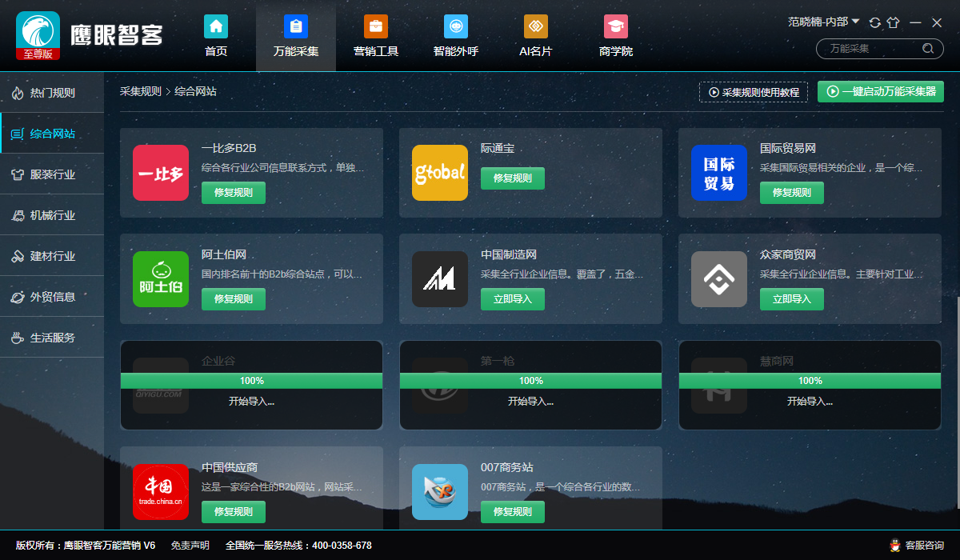
Task: Click the 企业谷 100% progress bar
Action: point(251,381)
